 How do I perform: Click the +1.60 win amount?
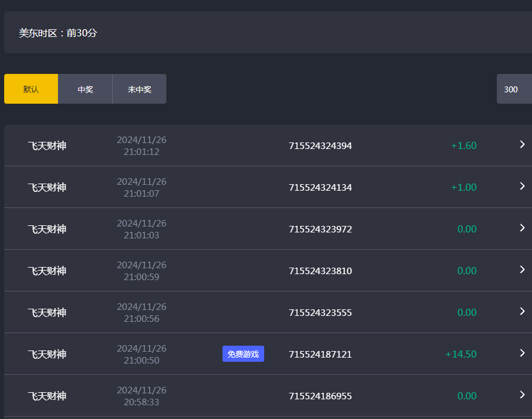point(463,145)
